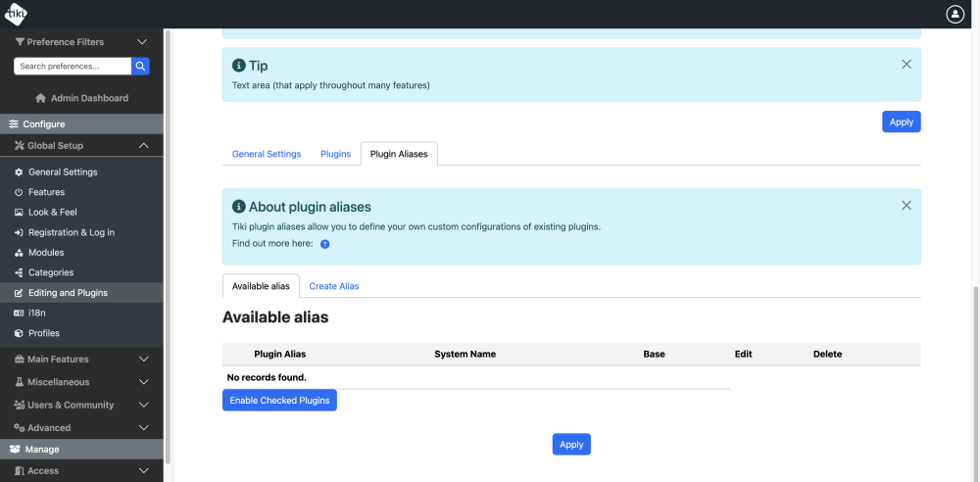Click the Delete column header

827,354
